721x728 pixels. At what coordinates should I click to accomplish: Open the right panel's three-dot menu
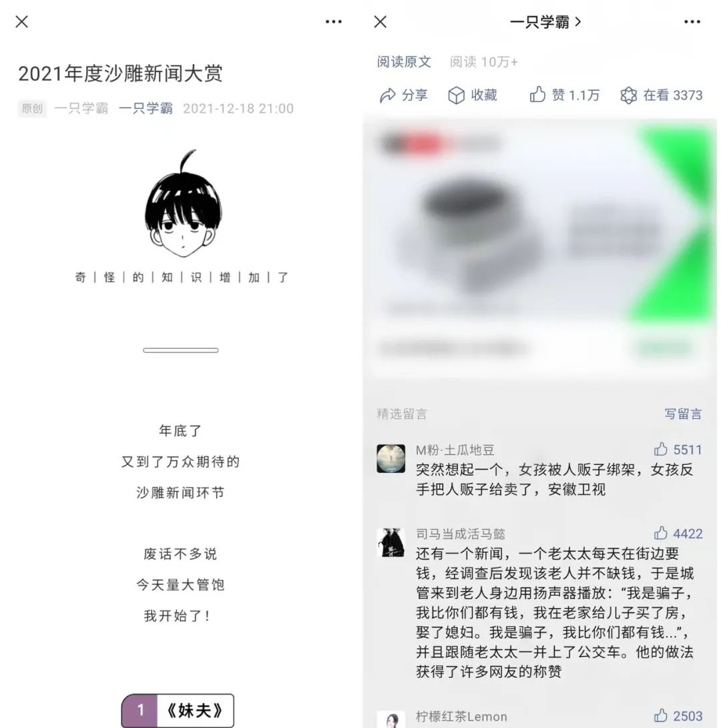(x=692, y=22)
